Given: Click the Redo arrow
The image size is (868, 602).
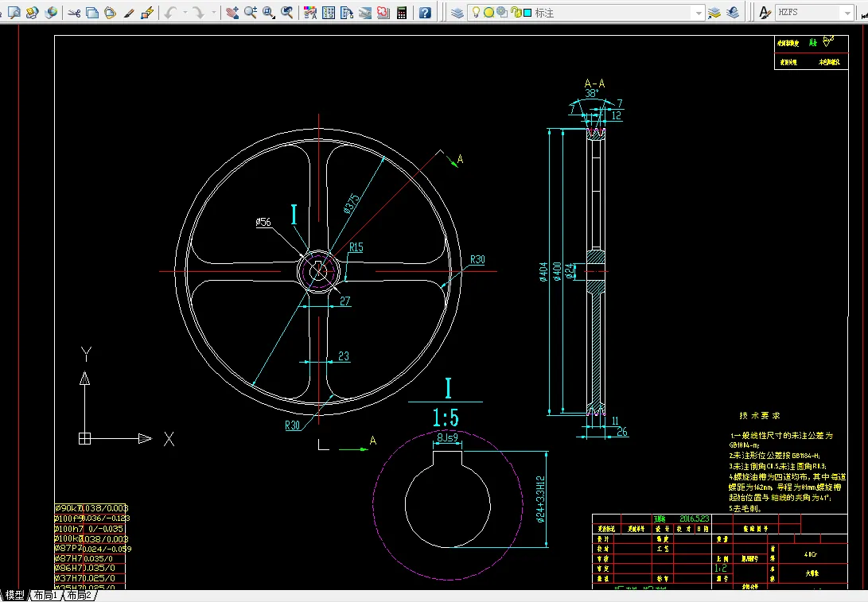Looking at the screenshot, I should point(198,12).
